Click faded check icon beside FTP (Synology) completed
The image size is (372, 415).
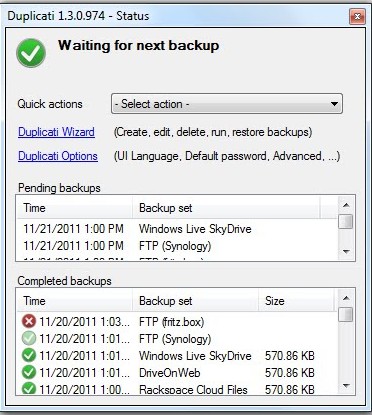(29, 339)
